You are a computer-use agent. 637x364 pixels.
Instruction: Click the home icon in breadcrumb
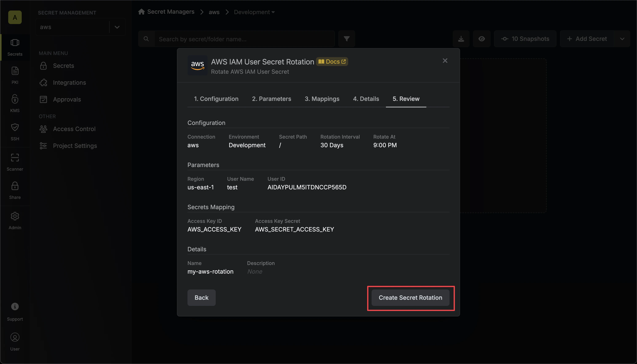pyautogui.click(x=141, y=12)
